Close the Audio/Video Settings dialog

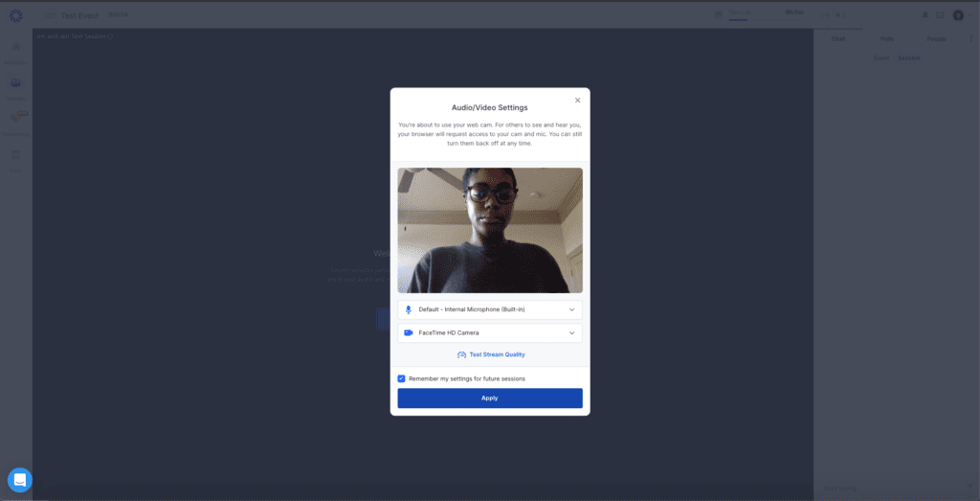[577, 100]
